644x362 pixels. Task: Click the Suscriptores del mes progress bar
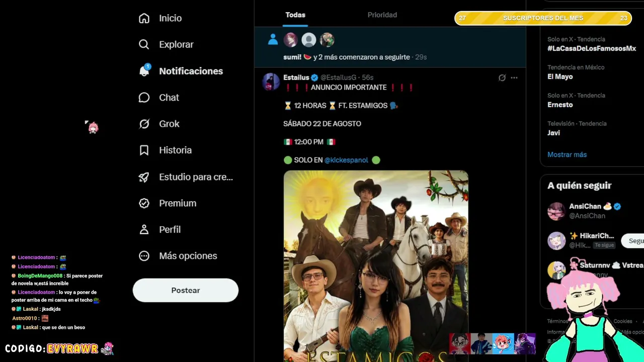click(x=543, y=18)
